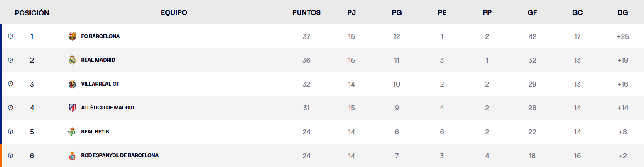This screenshot has height=167, width=644.
Task: Click the RCD Espanyol crest icon
Action: pyautogui.click(x=72, y=156)
